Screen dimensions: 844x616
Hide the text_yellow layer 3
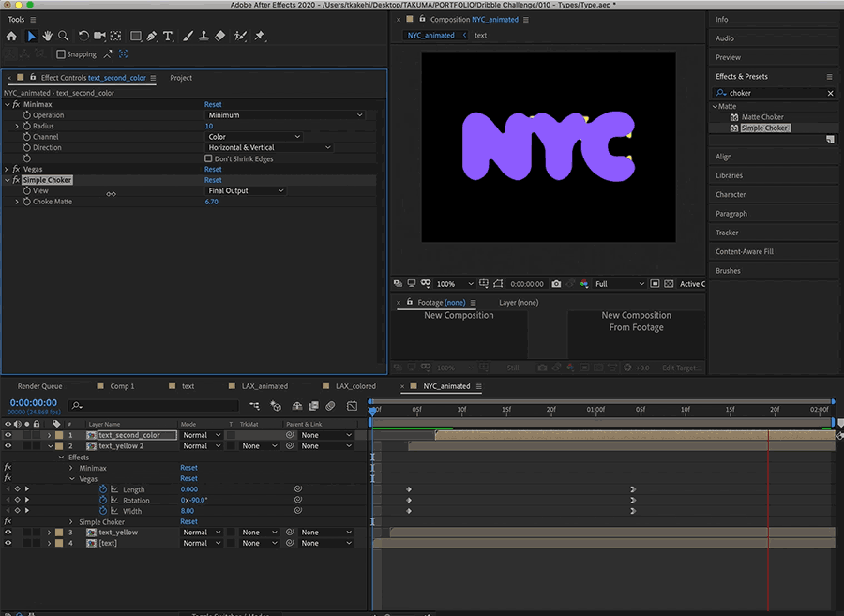tap(8, 532)
